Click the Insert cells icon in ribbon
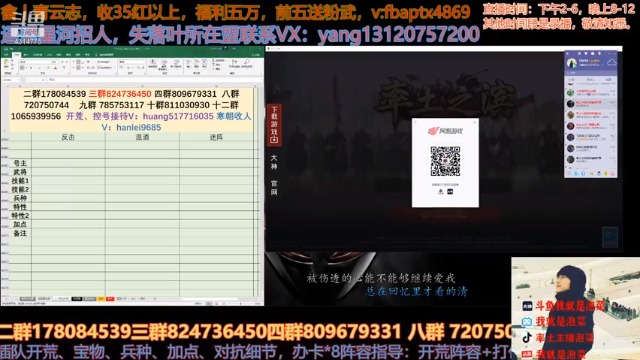This screenshot has width=640, height=360. (188, 63)
